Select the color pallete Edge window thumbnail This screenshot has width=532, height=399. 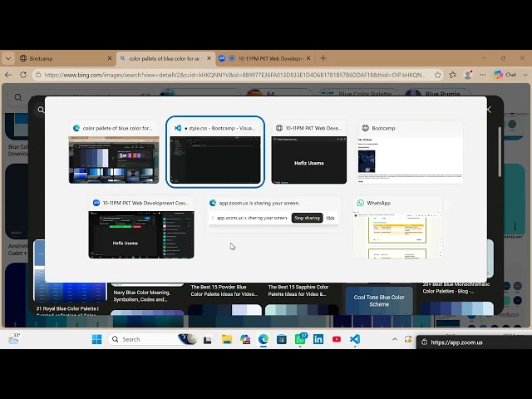114,153
